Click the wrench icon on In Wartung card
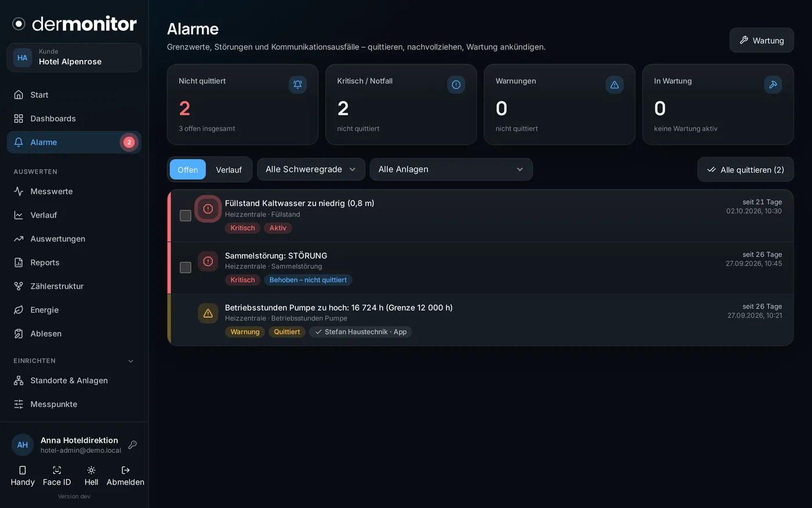812x508 pixels. pos(773,85)
